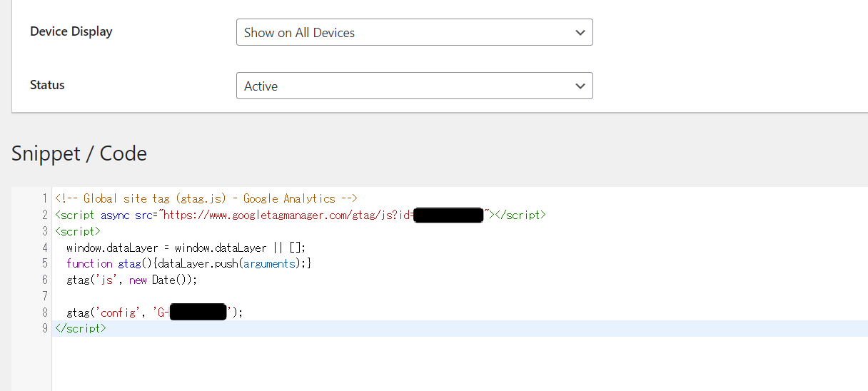The image size is (868, 391).
Task: Click the opening script tag on line 3
Action: point(78,231)
